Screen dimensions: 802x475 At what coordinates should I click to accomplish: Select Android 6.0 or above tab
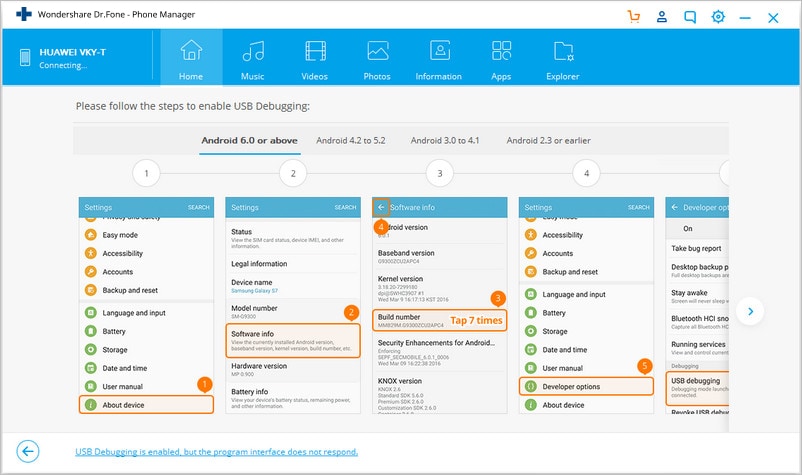(x=250, y=141)
